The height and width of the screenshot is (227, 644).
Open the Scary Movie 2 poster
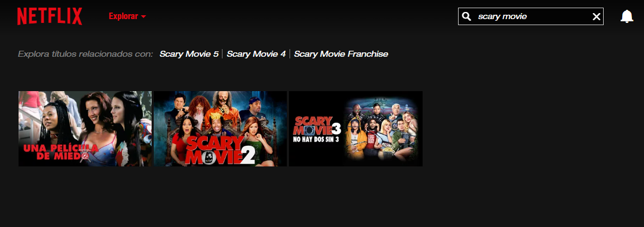pos(220,129)
